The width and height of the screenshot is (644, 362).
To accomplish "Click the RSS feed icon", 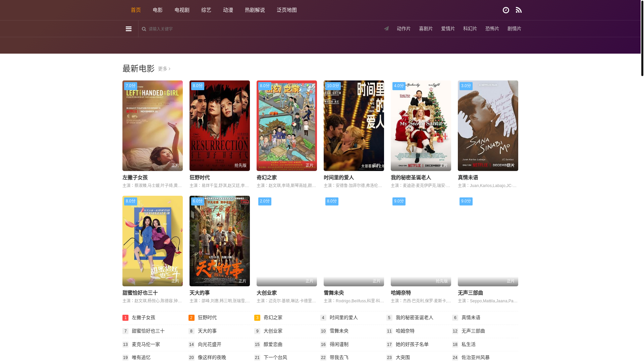I will [519, 10].
